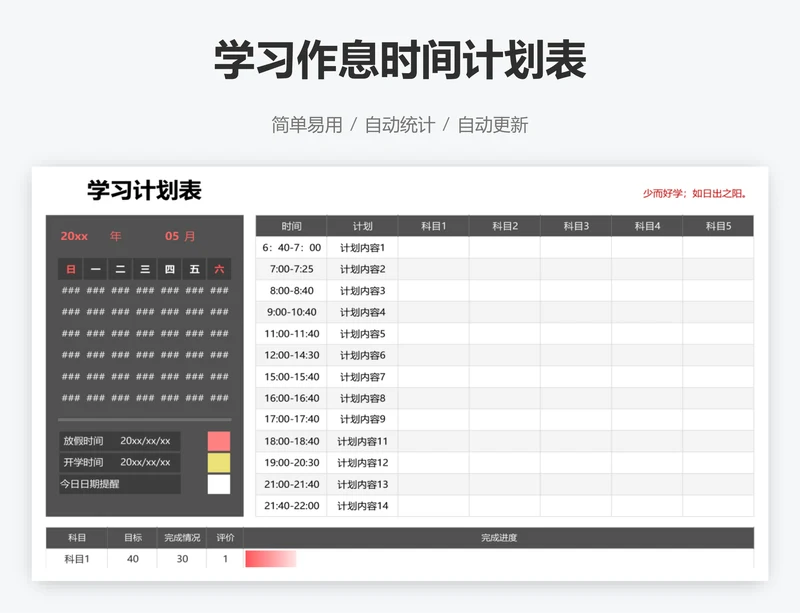Click the 一 weekday header
Screen dimensions: 800x613
click(x=95, y=269)
